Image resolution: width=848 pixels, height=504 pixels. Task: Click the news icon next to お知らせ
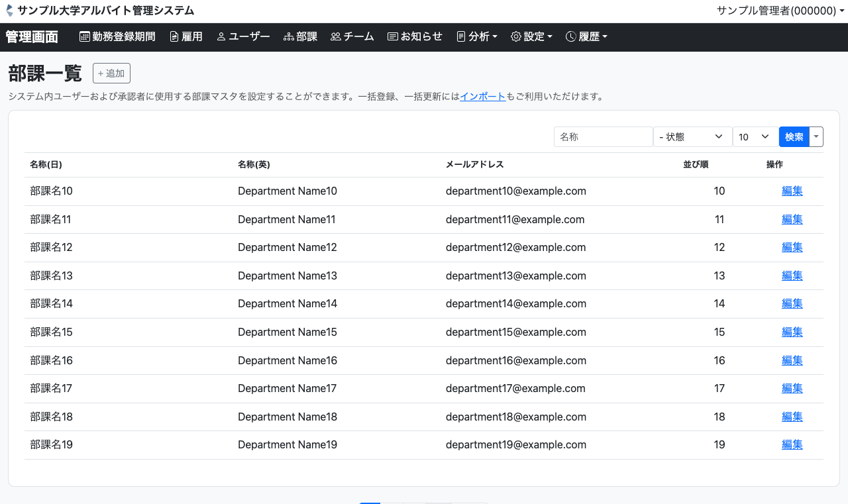[393, 37]
